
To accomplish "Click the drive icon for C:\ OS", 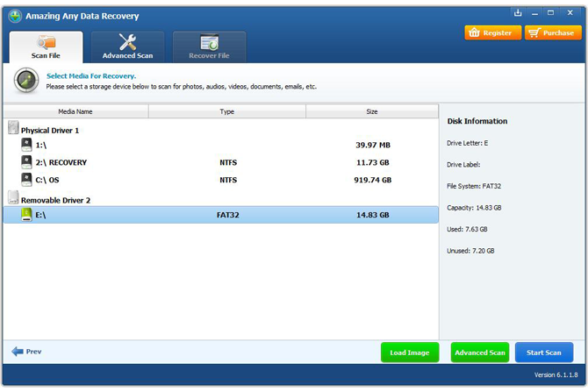I will pyautogui.click(x=26, y=180).
